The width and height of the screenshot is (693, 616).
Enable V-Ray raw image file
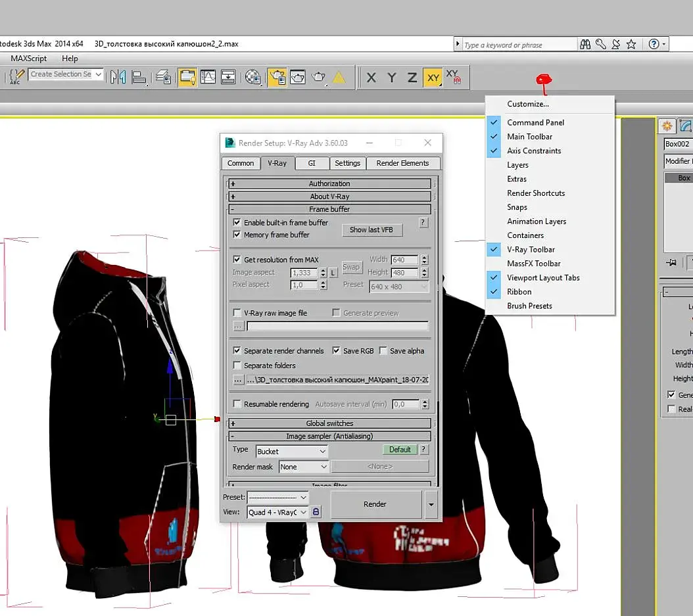pos(237,313)
